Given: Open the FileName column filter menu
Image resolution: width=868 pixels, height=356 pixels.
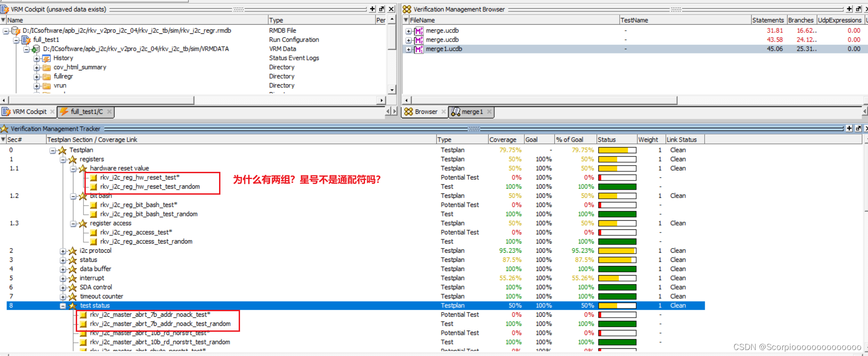Looking at the screenshot, I should click(x=406, y=20).
